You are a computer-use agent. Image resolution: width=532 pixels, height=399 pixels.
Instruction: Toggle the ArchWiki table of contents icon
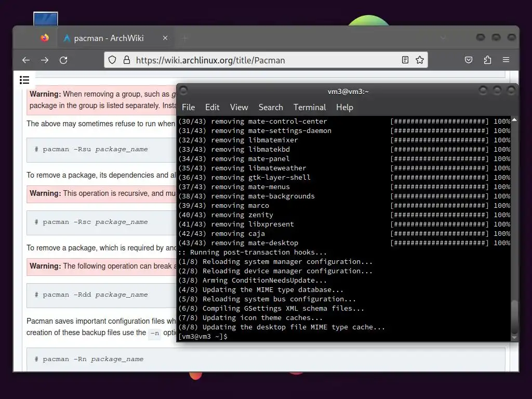pos(24,80)
